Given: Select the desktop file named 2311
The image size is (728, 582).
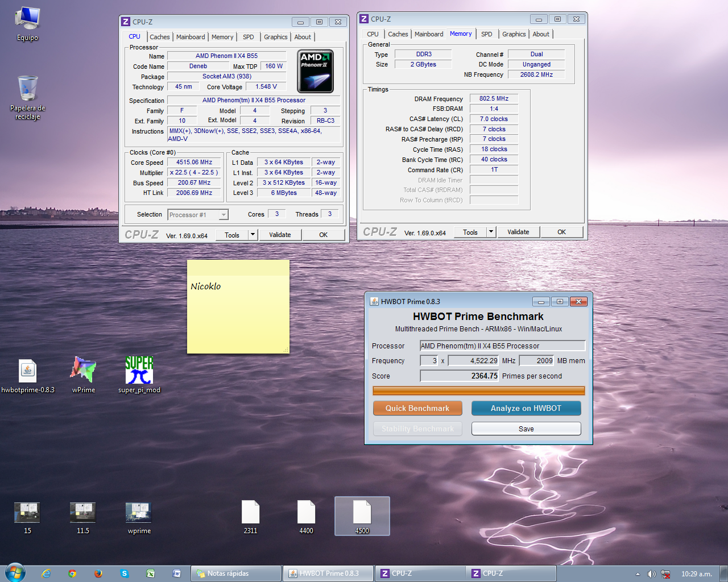Looking at the screenshot, I should [x=251, y=517].
